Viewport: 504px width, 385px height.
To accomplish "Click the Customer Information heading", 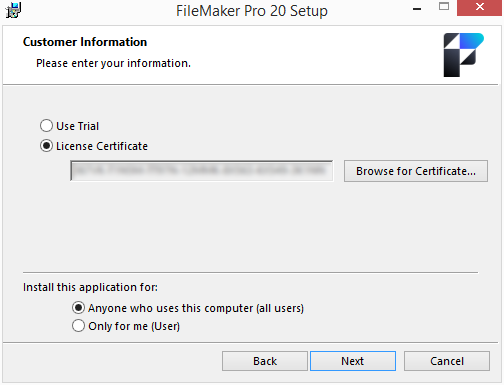I will click(85, 42).
